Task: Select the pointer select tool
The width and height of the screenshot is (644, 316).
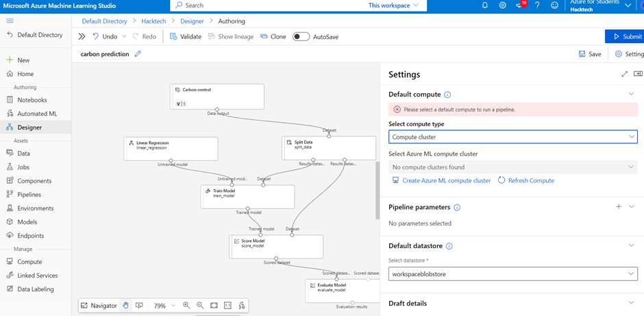Action: pyautogui.click(x=139, y=305)
